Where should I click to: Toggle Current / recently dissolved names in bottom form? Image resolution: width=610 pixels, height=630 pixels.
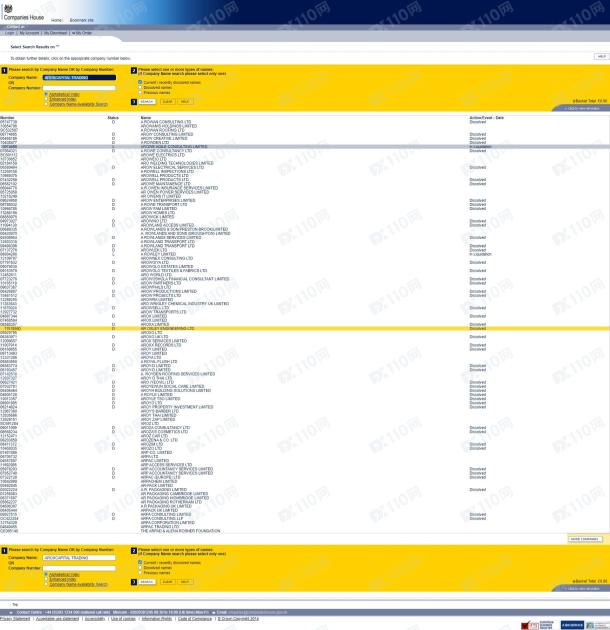[140, 562]
